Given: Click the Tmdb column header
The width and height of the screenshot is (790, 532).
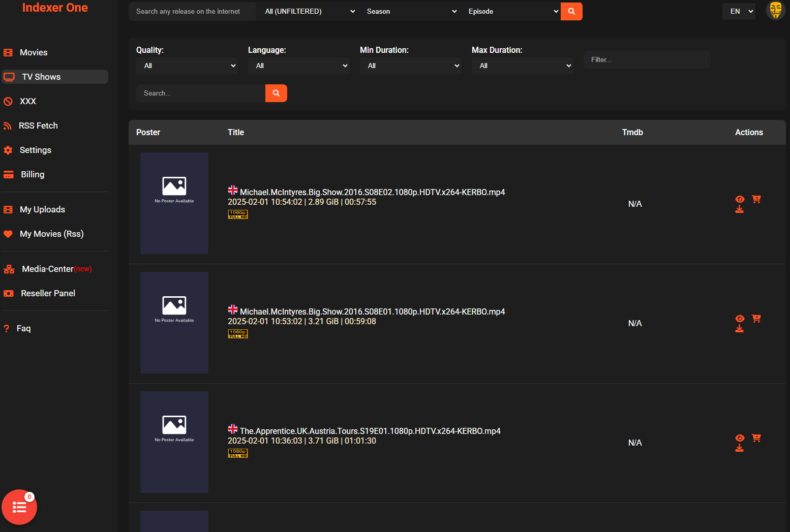Looking at the screenshot, I should (632, 132).
